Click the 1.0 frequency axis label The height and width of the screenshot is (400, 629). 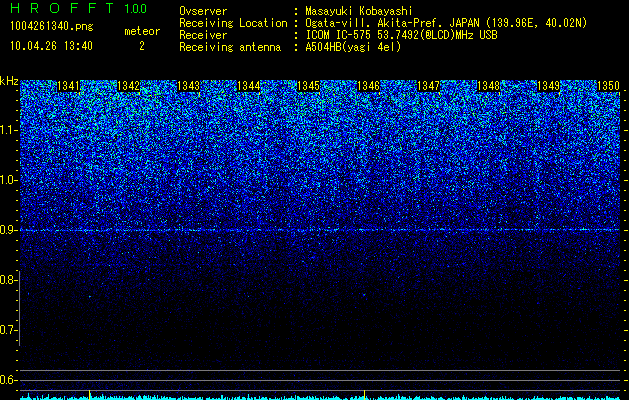point(8,180)
